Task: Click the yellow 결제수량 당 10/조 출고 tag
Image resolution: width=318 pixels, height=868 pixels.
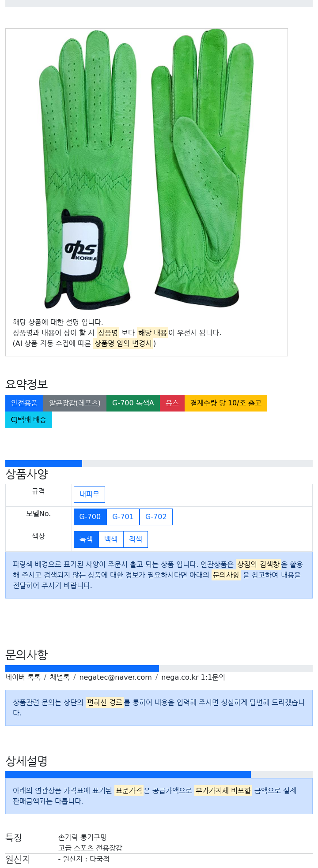Action: (226, 403)
